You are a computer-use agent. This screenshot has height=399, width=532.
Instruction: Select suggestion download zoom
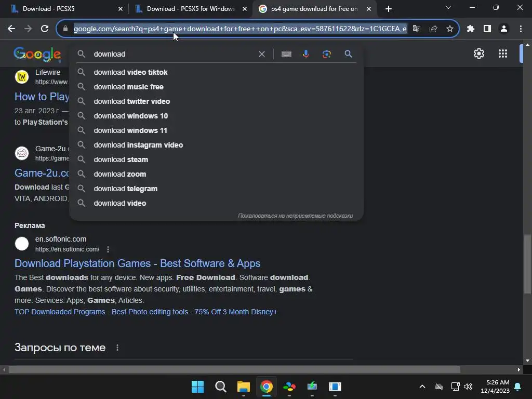click(217, 174)
